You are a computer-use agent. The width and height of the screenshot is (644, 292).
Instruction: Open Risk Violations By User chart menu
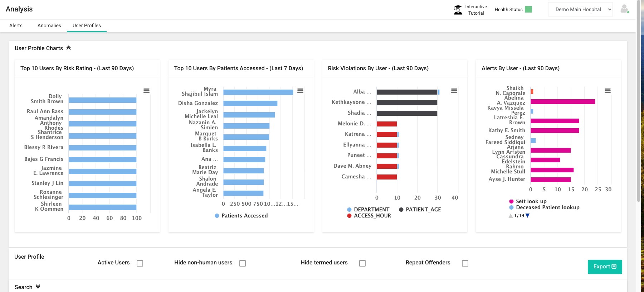pyautogui.click(x=454, y=91)
